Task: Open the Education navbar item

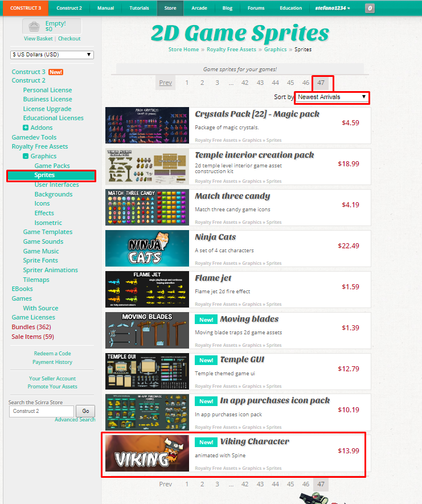Action: coord(290,8)
